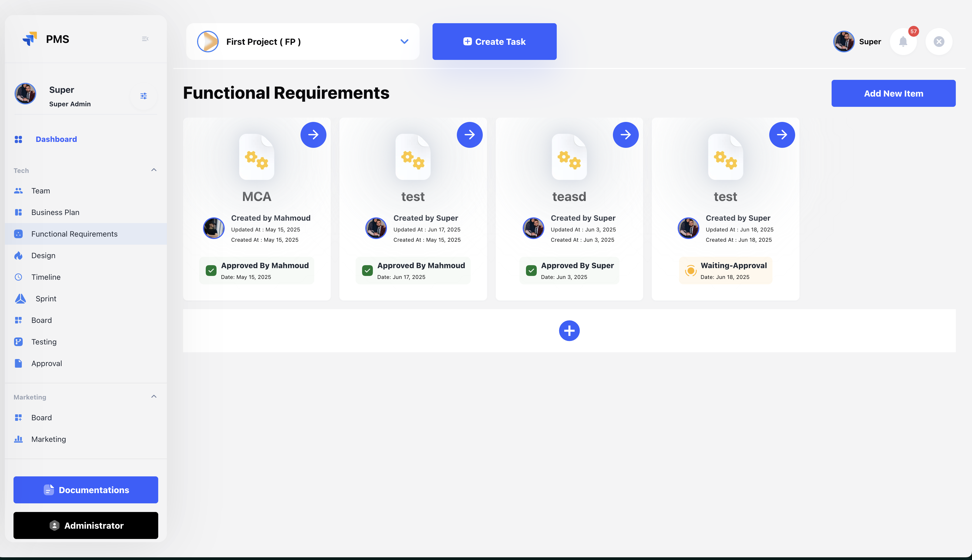Click the gear document icon on MCA card

(x=256, y=157)
